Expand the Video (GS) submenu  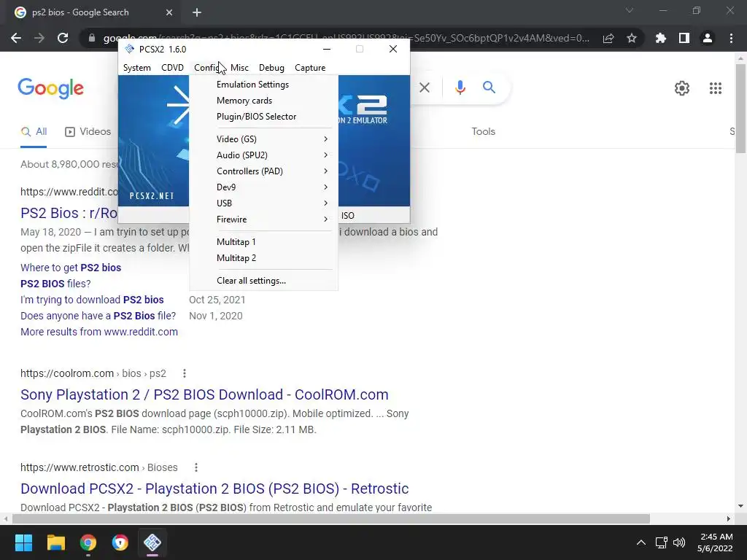pyautogui.click(x=263, y=139)
